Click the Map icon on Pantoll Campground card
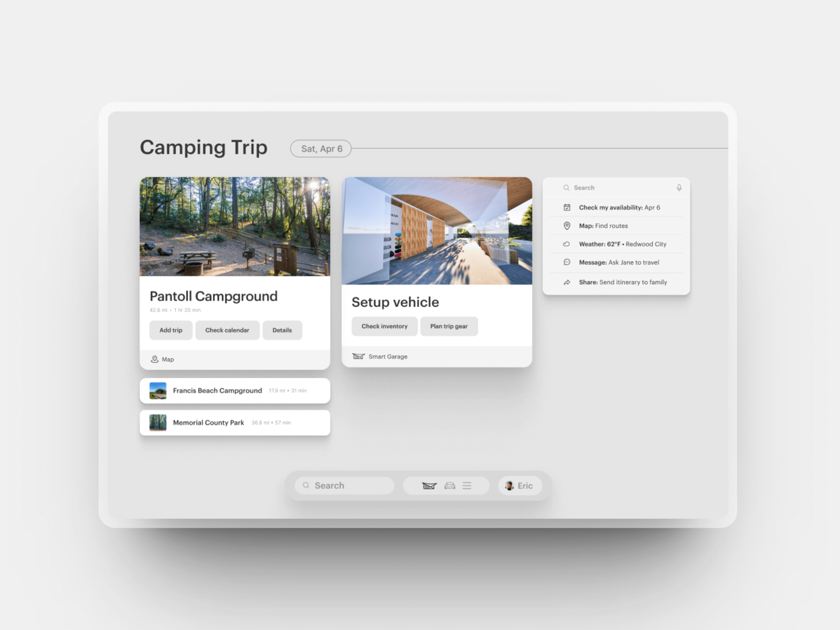Image resolution: width=840 pixels, height=630 pixels. (x=155, y=359)
